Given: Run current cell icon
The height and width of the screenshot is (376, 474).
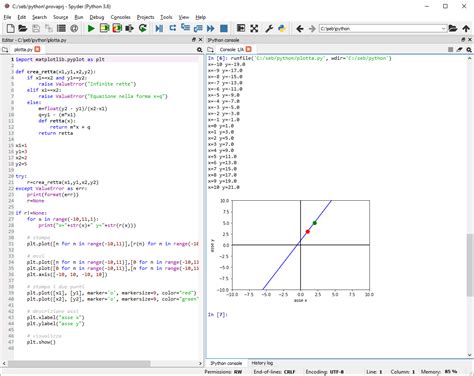Looking at the screenshot, I should pos(104,28).
